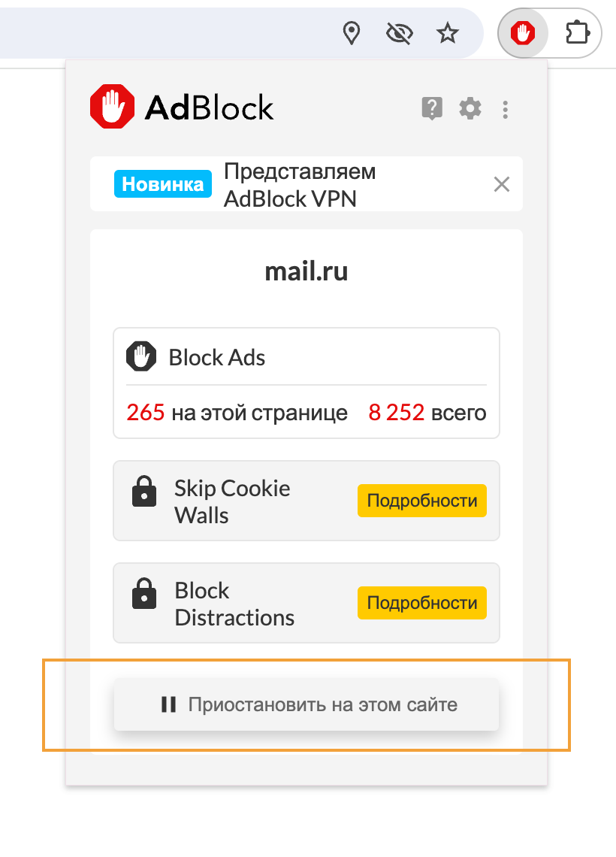Click the lock icon beside Skip Cookie Walls
The height and width of the screenshot is (857, 616).
tap(144, 492)
